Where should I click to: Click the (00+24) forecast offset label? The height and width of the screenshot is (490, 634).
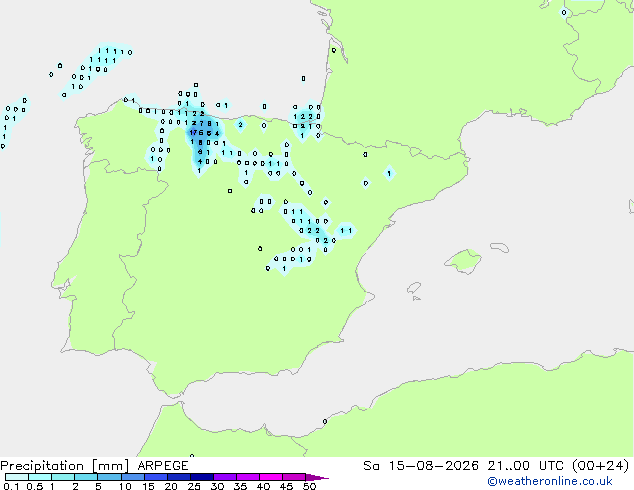click(x=601, y=466)
